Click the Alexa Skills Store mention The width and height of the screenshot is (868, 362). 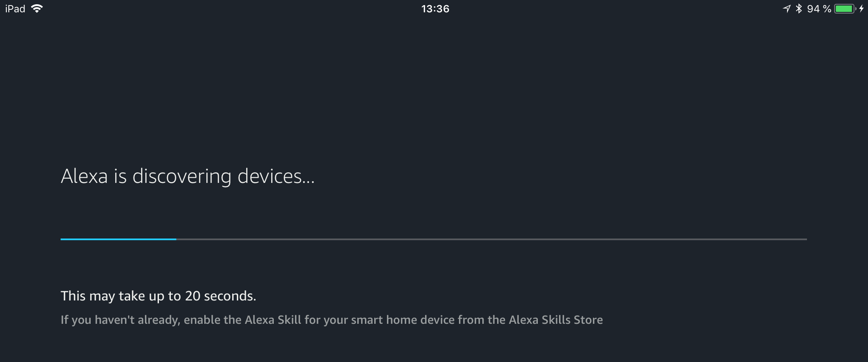556,320
